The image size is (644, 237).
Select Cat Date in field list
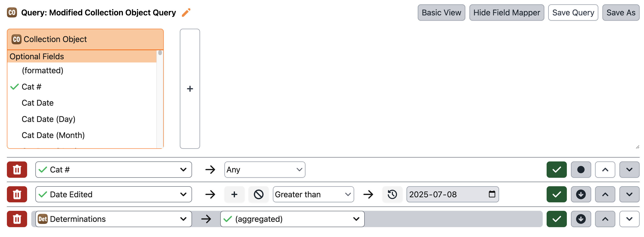click(38, 103)
